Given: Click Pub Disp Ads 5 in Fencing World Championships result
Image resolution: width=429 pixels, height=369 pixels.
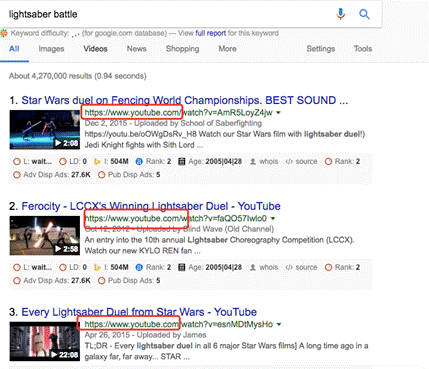Looking at the screenshot, I should click(x=129, y=175).
